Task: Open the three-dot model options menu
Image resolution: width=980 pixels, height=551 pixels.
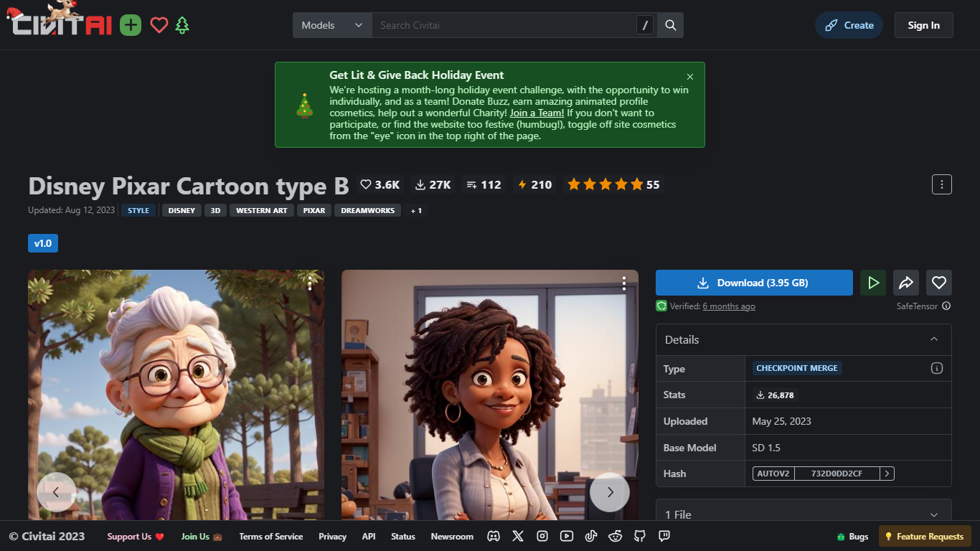Action: 942,184
